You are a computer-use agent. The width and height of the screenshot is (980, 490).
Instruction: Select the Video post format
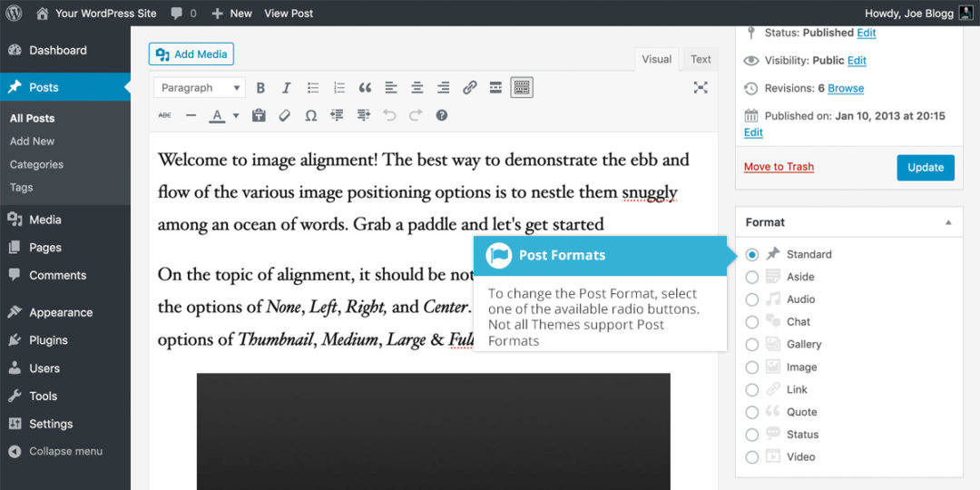coord(752,457)
